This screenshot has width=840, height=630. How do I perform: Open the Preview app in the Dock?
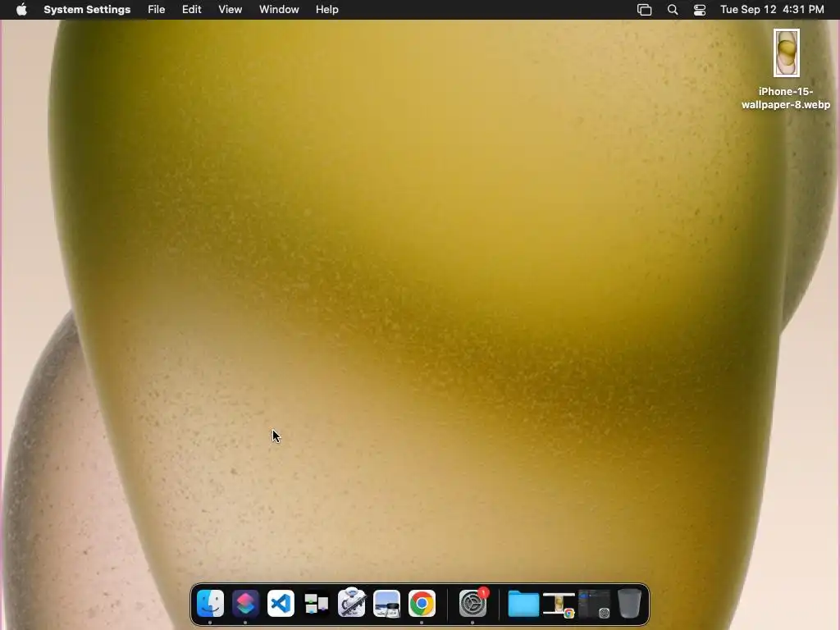pyautogui.click(x=387, y=604)
